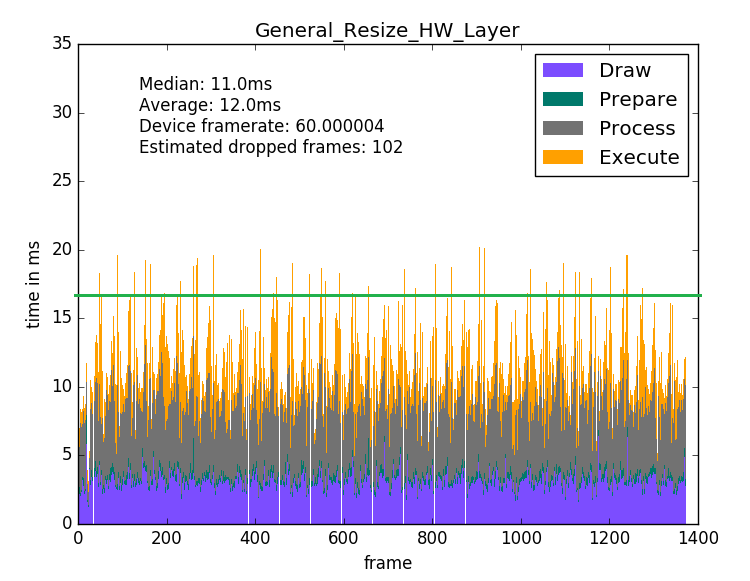Click the Device framerate annotation text
Screen dimensions: 750x581
coord(261,127)
